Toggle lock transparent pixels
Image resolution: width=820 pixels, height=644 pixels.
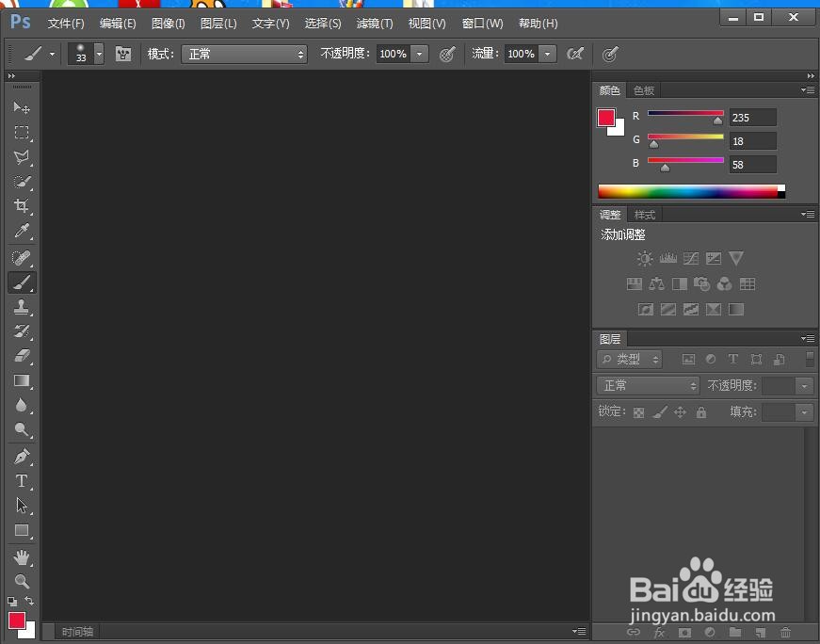click(638, 412)
